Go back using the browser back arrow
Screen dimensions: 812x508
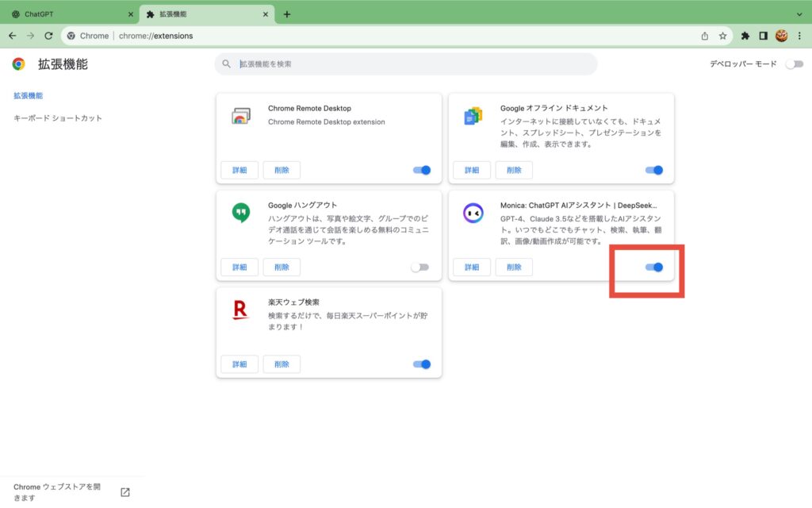[13, 36]
